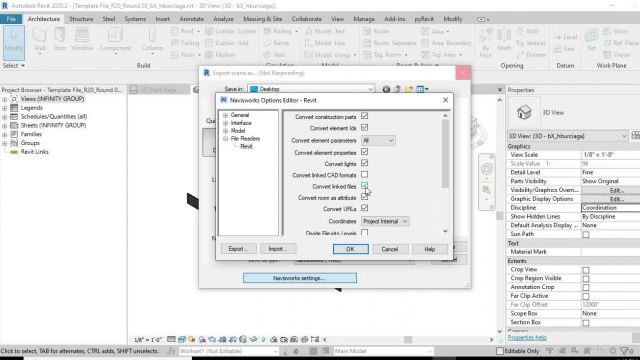Select the Opening By Face tool

pos(485,43)
